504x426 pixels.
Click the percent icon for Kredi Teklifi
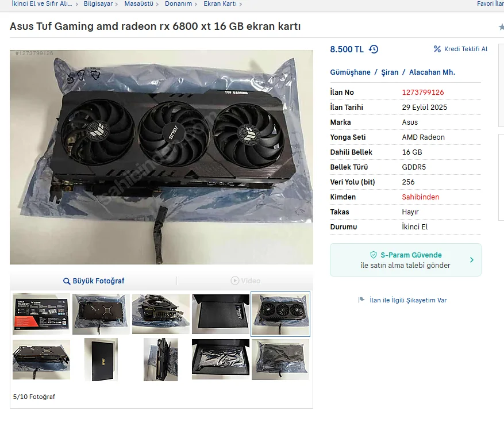click(437, 49)
